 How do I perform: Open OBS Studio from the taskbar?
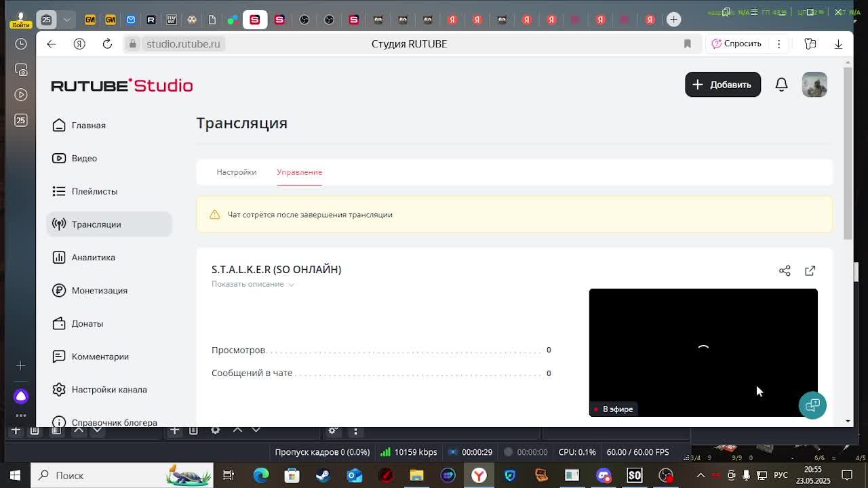[666, 475]
